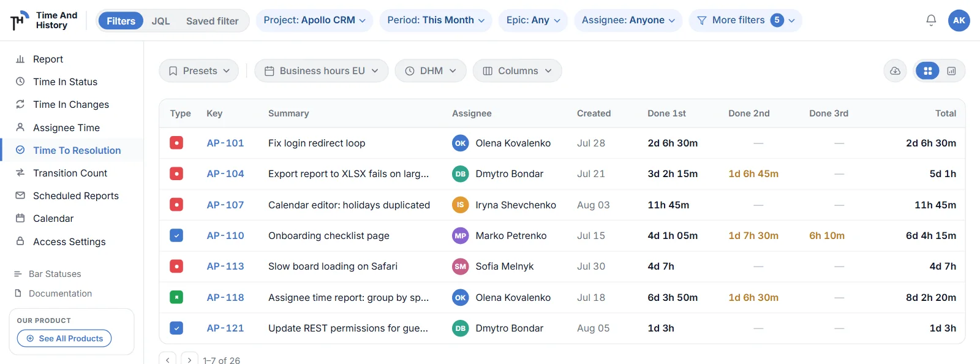Open the Presets dropdown
The image size is (980, 364).
pos(199,71)
